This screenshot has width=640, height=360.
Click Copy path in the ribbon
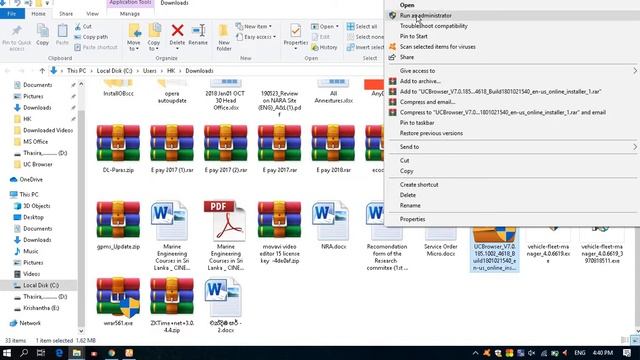tap(91, 37)
